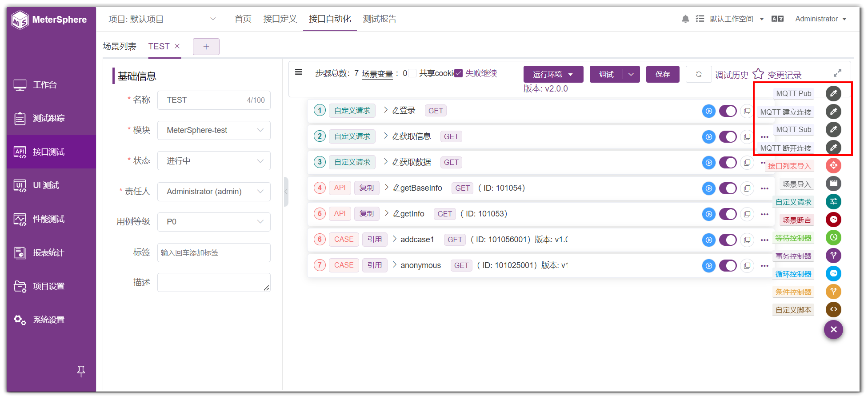Toggle enable switch for 登录 step
This screenshot has width=868, height=400.
pos(728,111)
